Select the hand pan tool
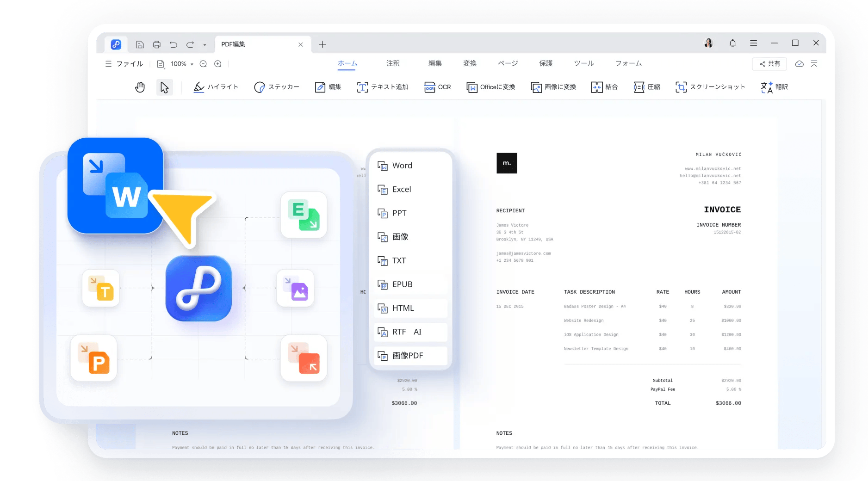This screenshot has height=481, width=868. 140,87
